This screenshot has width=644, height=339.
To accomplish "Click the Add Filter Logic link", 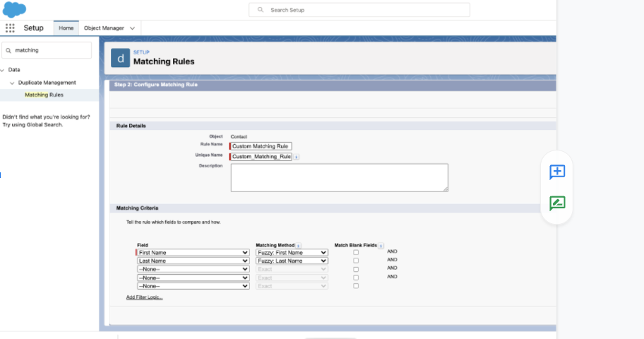I will click(x=144, y=297).
